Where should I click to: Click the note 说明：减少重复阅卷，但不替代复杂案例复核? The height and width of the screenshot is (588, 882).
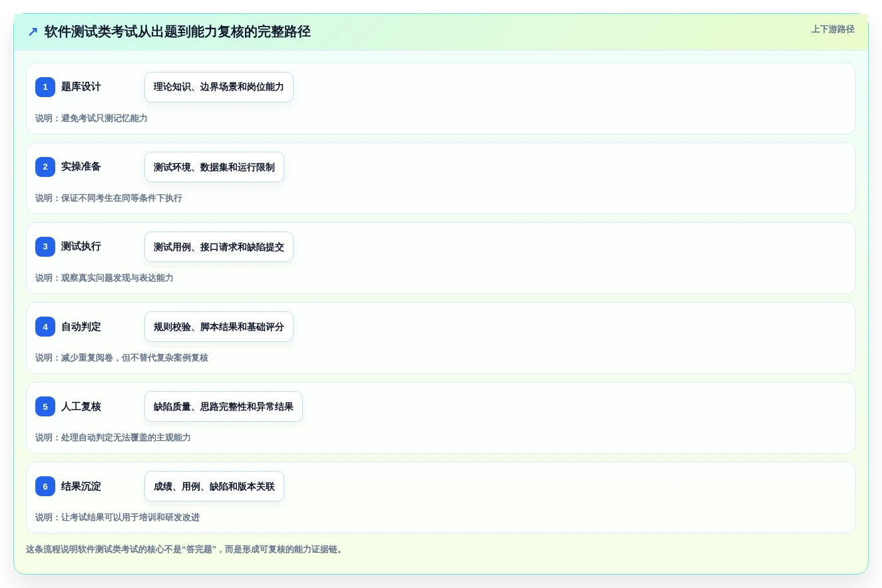point(122,358)
